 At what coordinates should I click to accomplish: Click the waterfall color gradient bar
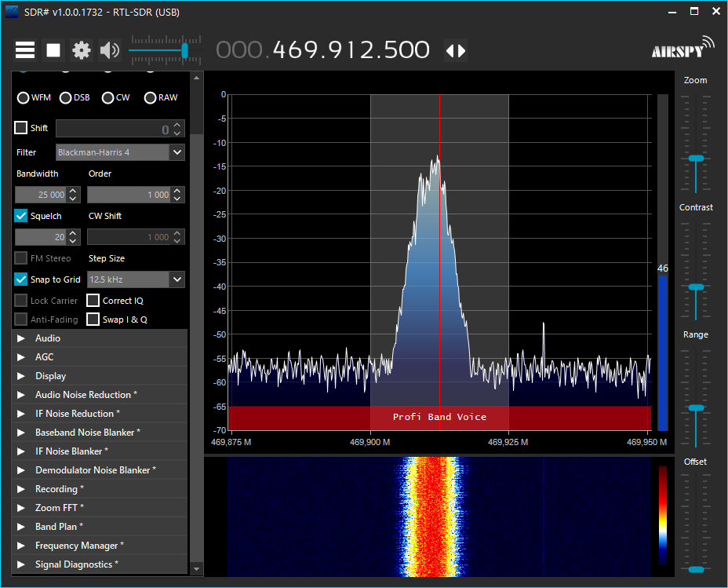(x=663, y=516)
